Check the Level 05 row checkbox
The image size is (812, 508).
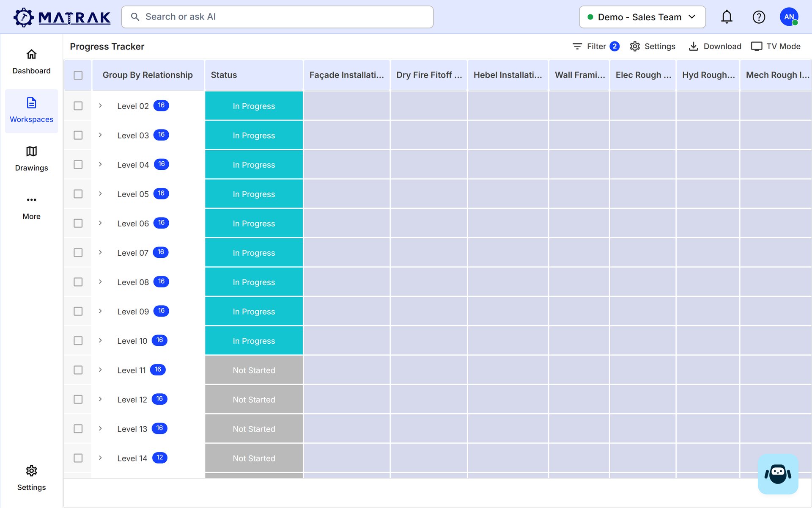(x=78, y=194)
